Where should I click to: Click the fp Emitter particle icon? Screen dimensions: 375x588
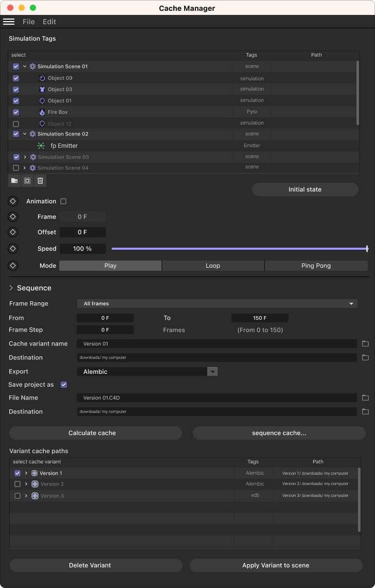click(41, 146)
